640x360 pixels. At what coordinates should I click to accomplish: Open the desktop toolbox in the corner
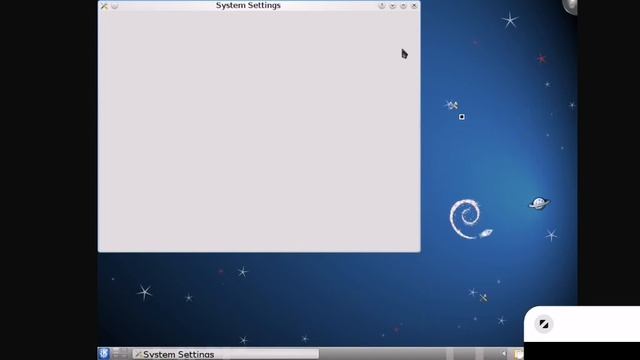[x=571, y=7]
